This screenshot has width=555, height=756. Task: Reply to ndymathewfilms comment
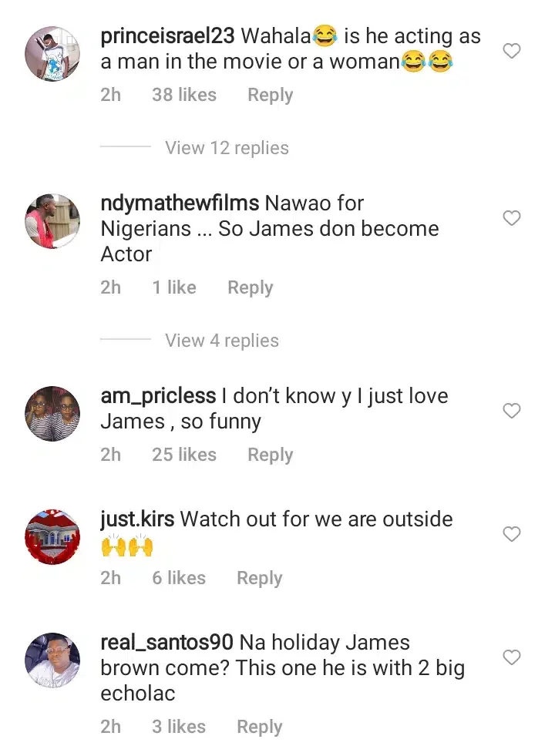(x=251, y=288)
